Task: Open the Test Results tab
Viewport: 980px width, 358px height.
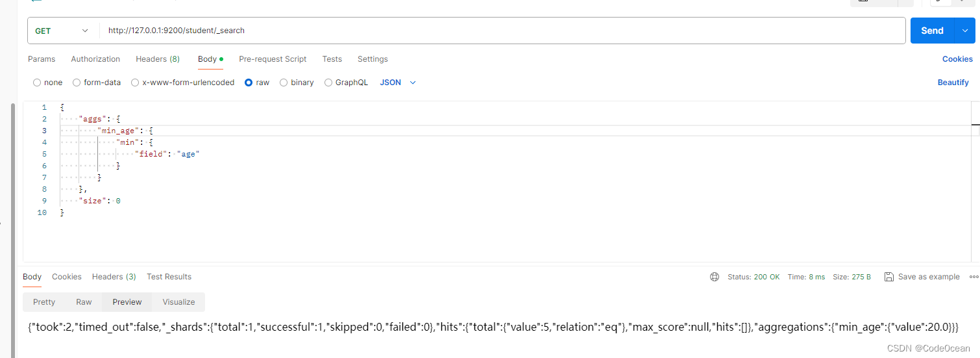Action: (169, 277)
